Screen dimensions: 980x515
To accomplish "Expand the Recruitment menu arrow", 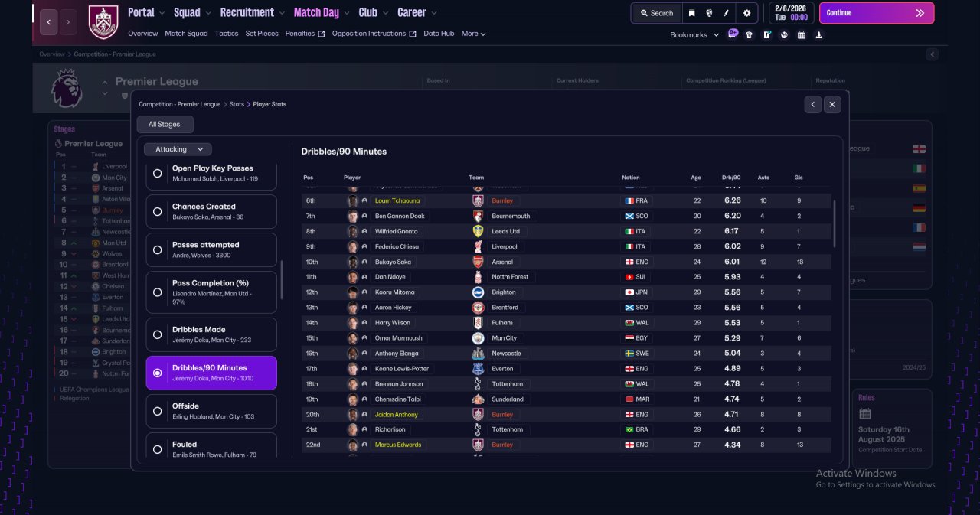I will pyautogui.click(x=282, y=13).
